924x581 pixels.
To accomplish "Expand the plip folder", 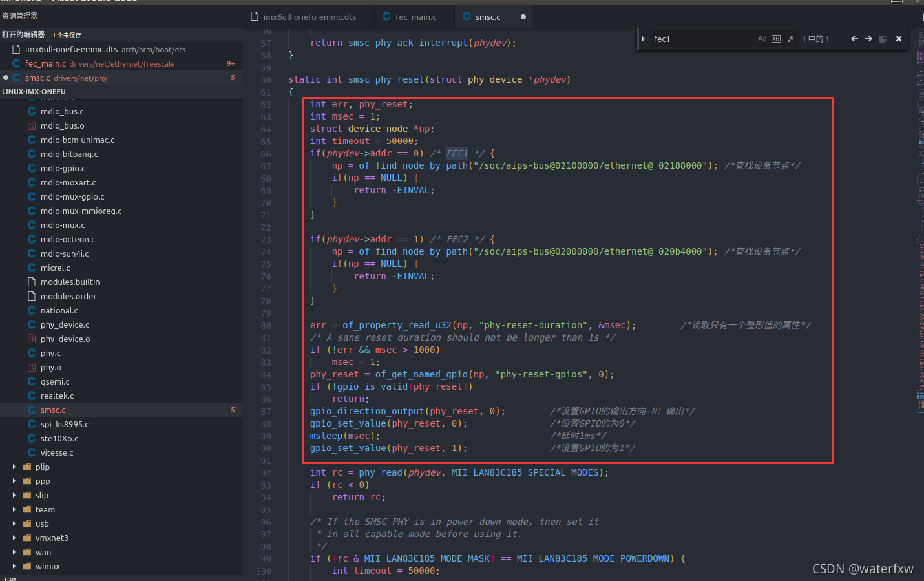I will point(121,467).
